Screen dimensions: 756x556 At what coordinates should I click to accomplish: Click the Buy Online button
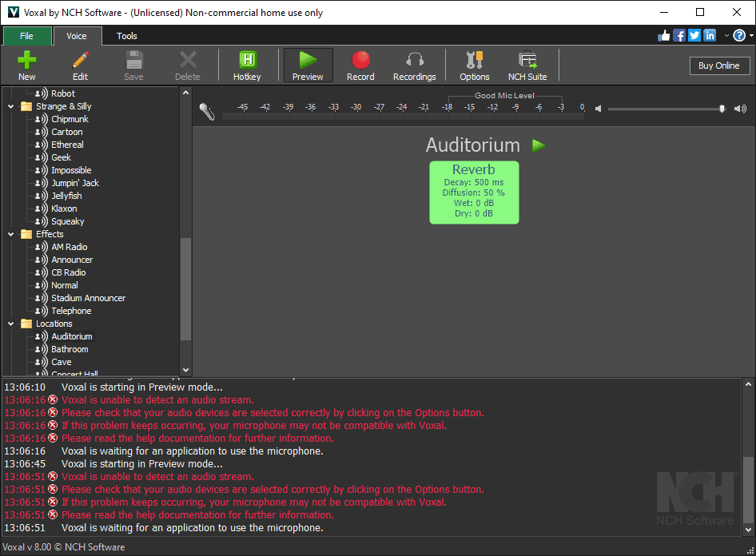719,66
